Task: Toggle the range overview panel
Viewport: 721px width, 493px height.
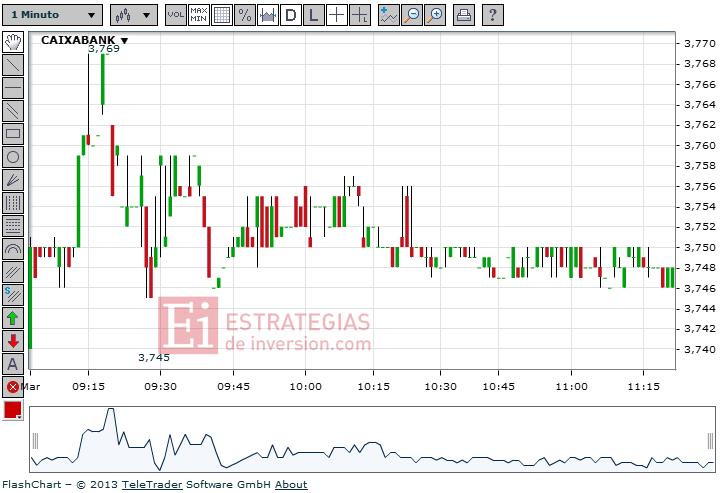Action: (268, 15)
